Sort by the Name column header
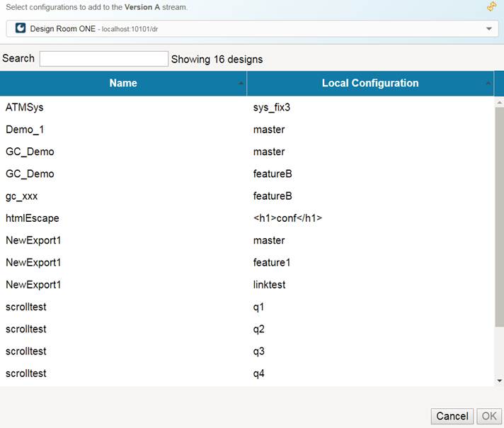 coord(123,84)
